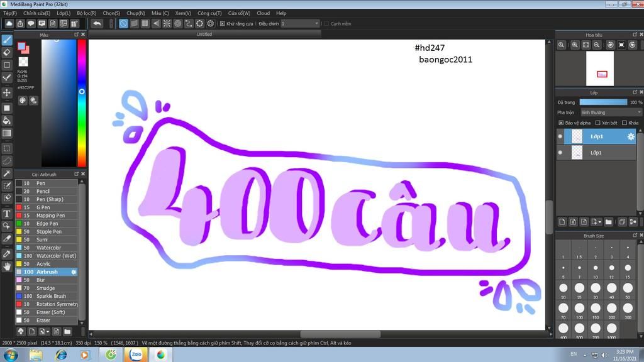The height and width of the screenshot is (362, 644).
Task: Enable the concentric circle snap guide
Action: click(x=178, y=23)
